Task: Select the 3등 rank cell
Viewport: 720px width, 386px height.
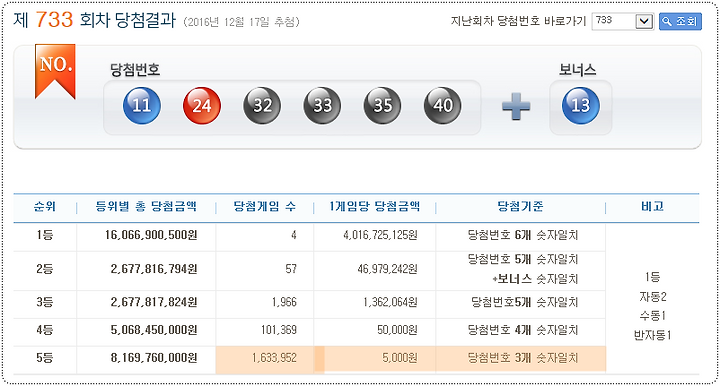Action: click(45, 302)
